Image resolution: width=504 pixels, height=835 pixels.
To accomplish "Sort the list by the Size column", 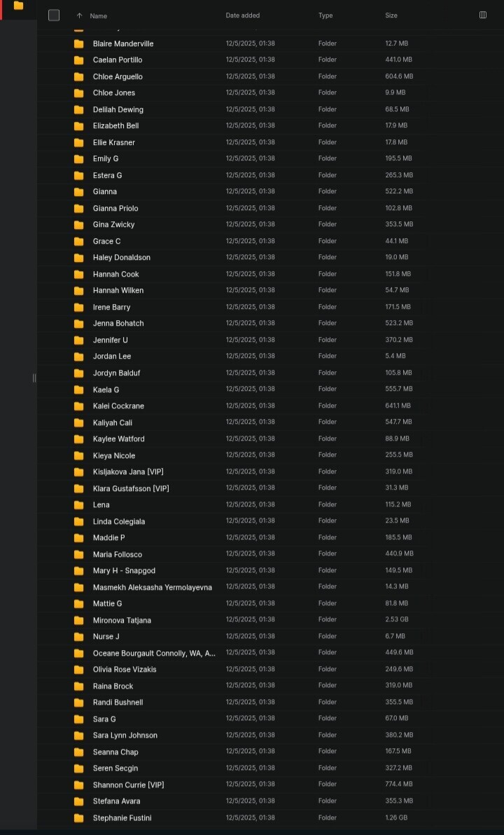I will tap(391, 15).
